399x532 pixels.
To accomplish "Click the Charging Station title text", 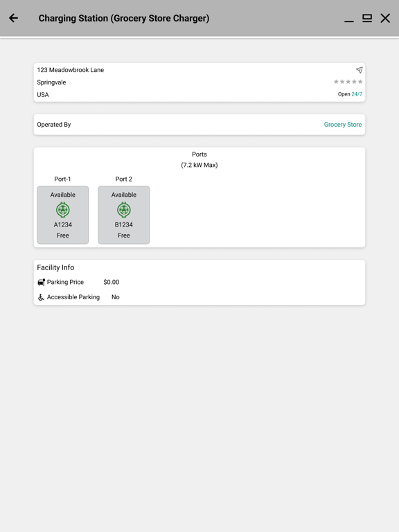I will [x=124, y=18].
